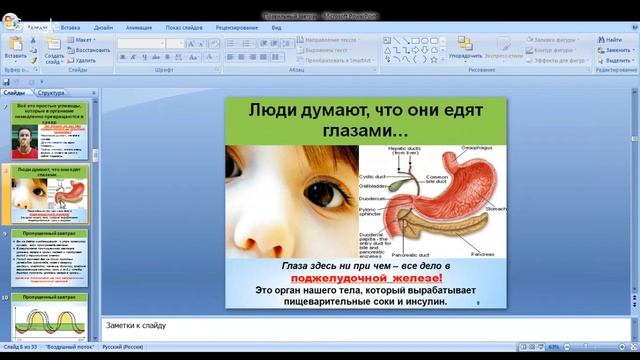This screenshot has width=640, height=360.
Task: Click the Восстановить button
Action: 89,50
